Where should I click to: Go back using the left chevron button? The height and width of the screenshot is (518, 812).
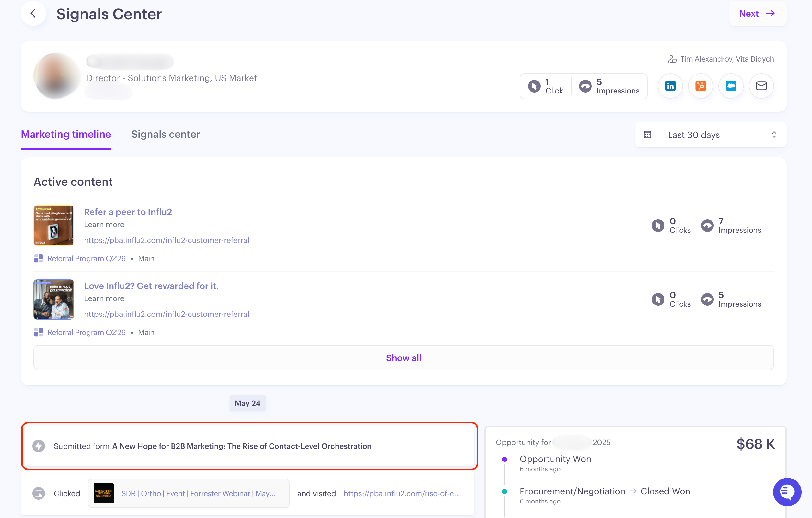[x=33, y=14]
